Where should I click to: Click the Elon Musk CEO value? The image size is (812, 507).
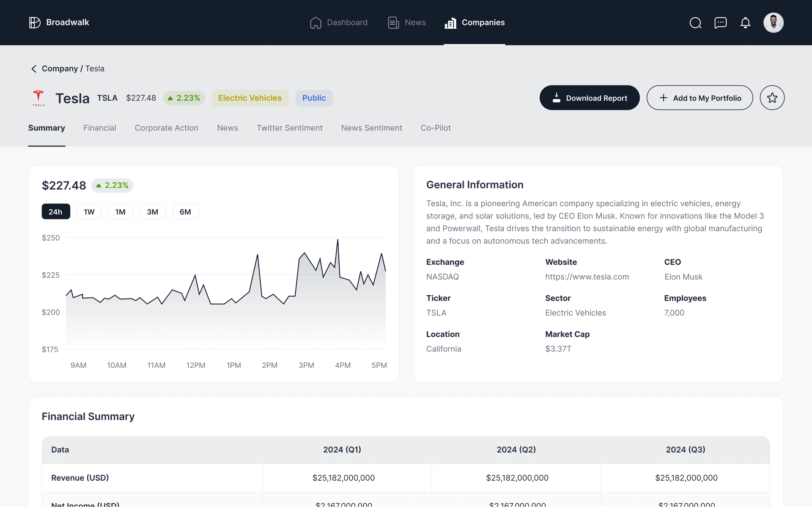[683, 277]
